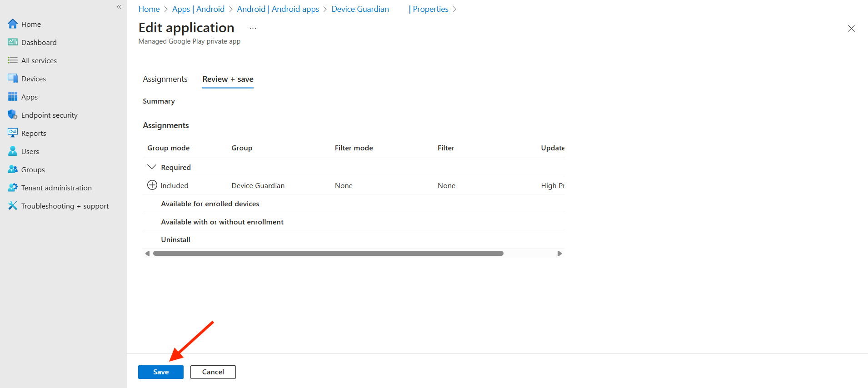Click the Reports icon in sidebar
Viewport: 868px width, 388px height.
coord(13,133)
